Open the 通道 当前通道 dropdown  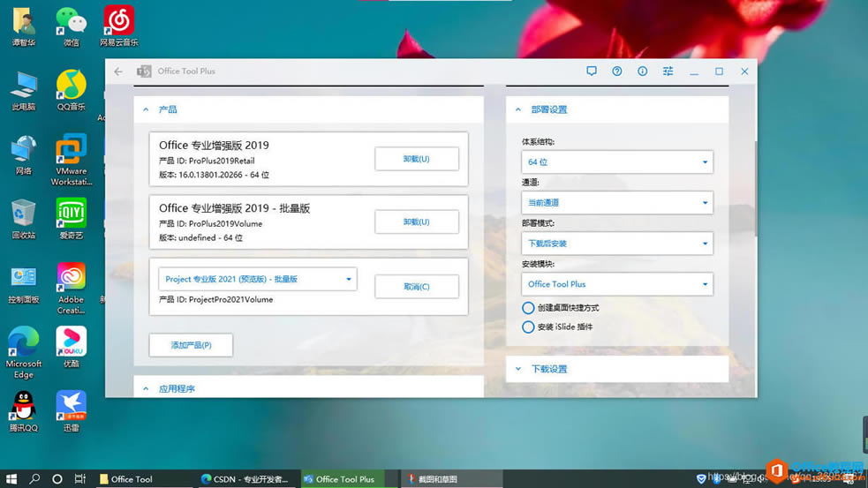[616, 203]
